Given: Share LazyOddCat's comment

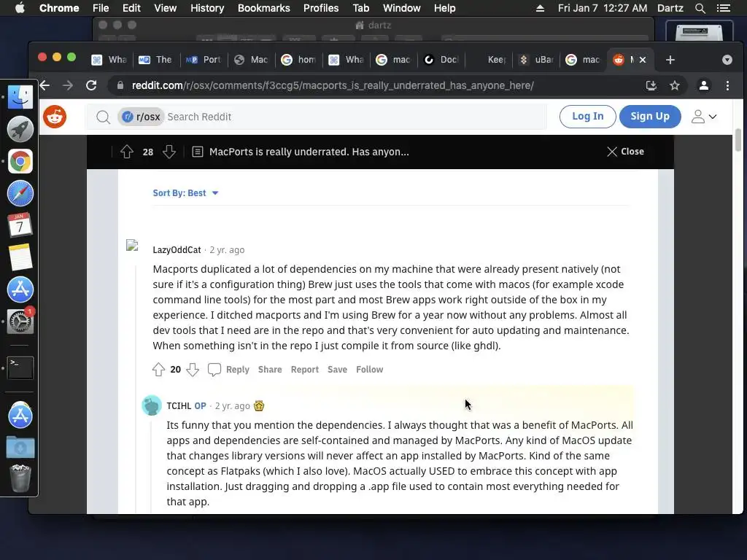Looking at the screenshot, I should pos(270,370).
